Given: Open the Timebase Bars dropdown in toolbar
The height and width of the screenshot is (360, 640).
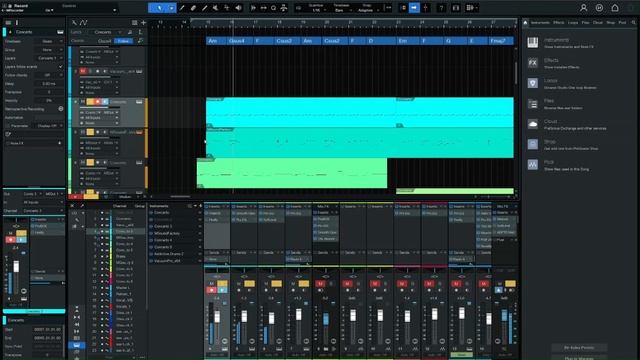Looking at the screenshot, I should [x=341, y=10].
